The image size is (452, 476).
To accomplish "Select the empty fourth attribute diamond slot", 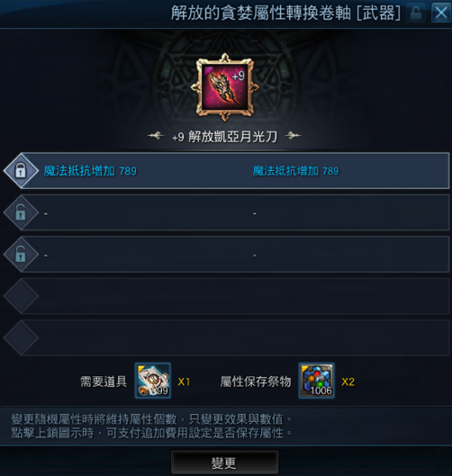I will [x=21, y=296].
